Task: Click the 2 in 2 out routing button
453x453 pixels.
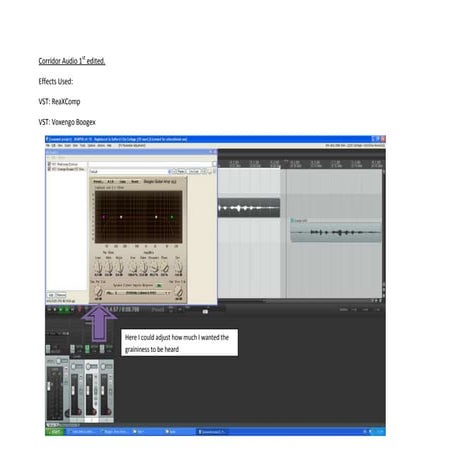Action: (194, 171)
